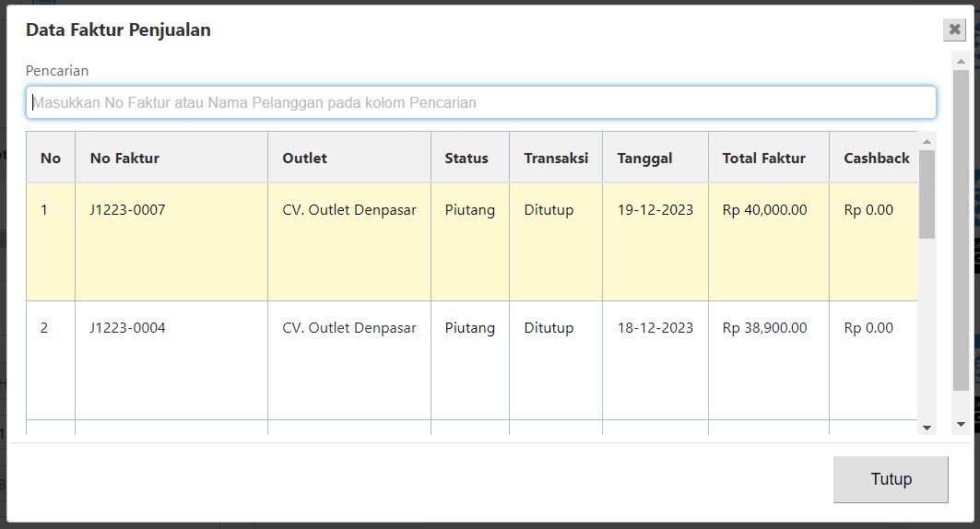
Task: Click the Cashback column header
Action: [876, 159]
